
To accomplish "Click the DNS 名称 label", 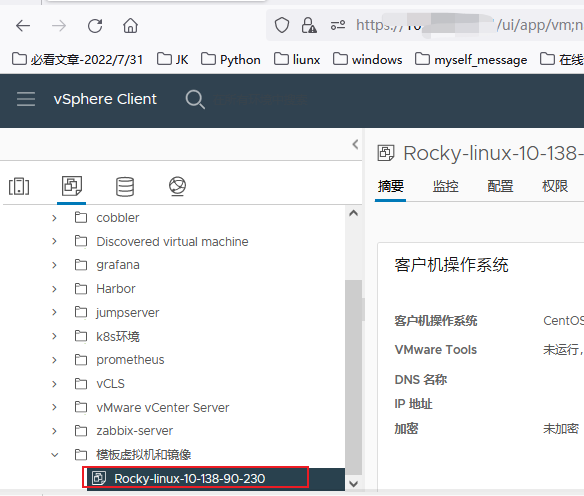I will [420, 379].
